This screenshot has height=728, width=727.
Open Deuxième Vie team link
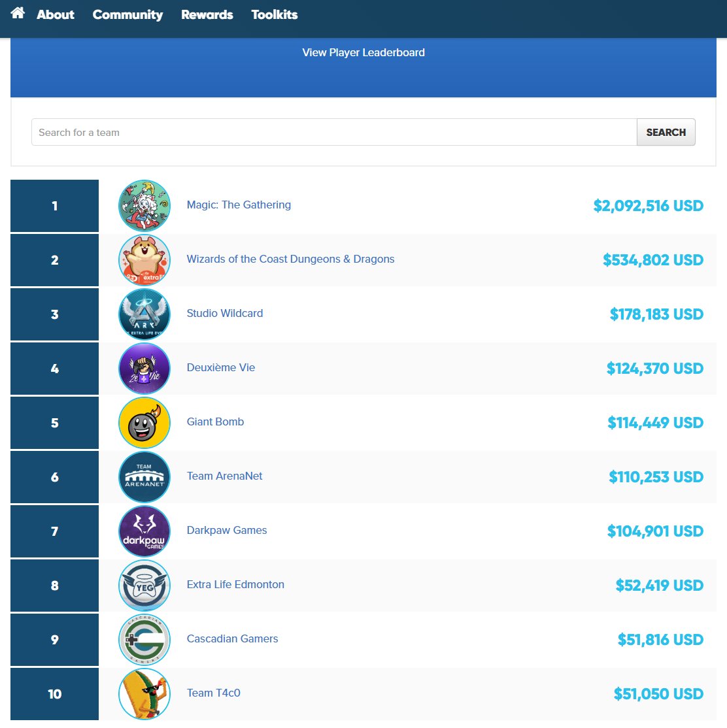tap(221, 368)
